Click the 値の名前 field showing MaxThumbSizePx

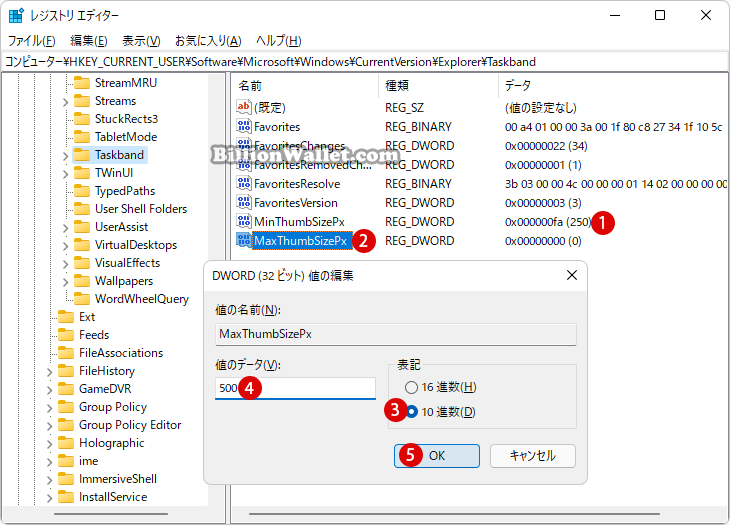[396, 334]
